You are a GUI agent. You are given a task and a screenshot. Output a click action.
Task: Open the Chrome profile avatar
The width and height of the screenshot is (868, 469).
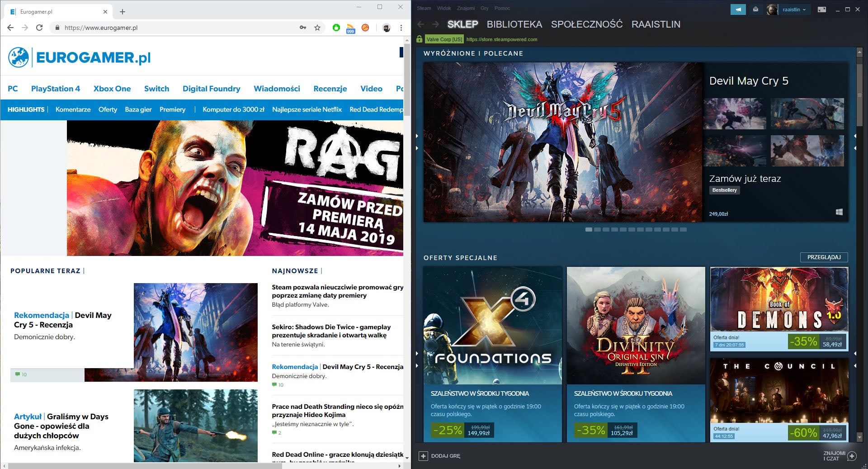pyautogui.click(x=387, y=28)
